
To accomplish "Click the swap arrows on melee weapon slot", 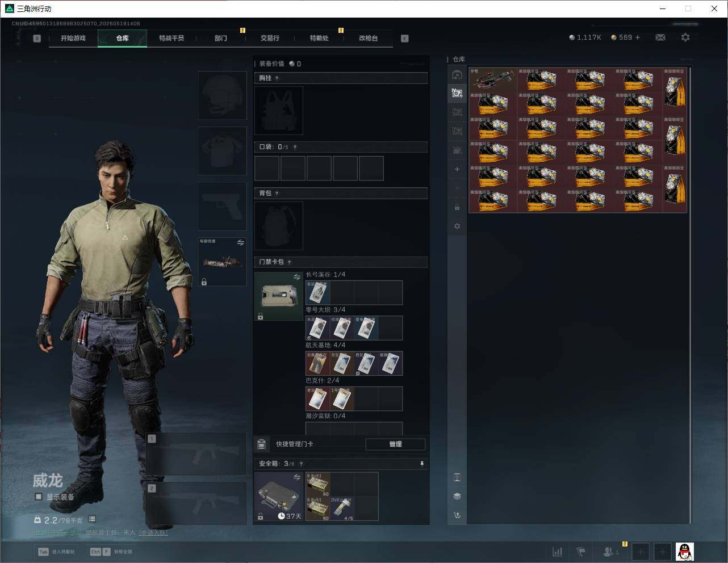I will click(241, 243).
